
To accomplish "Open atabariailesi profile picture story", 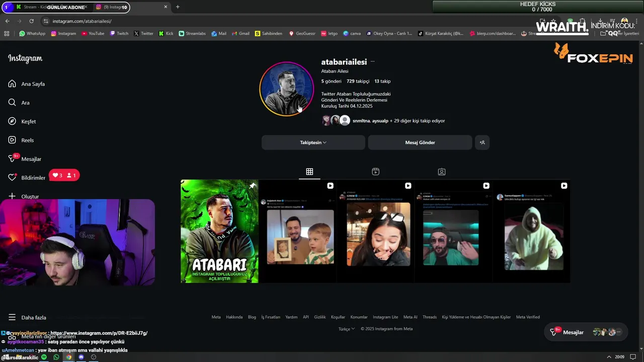I will coord(286,89).
